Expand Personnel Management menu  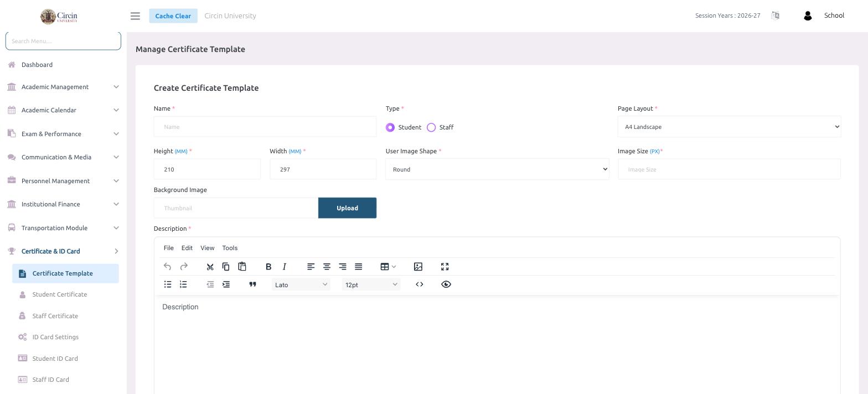click(x=63, y=181)
